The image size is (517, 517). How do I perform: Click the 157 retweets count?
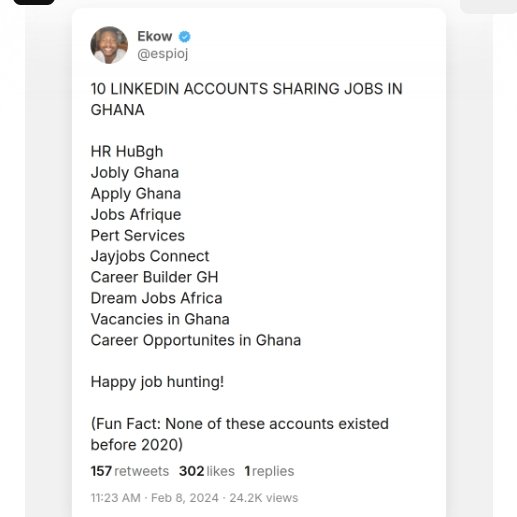tap(130, 471)
